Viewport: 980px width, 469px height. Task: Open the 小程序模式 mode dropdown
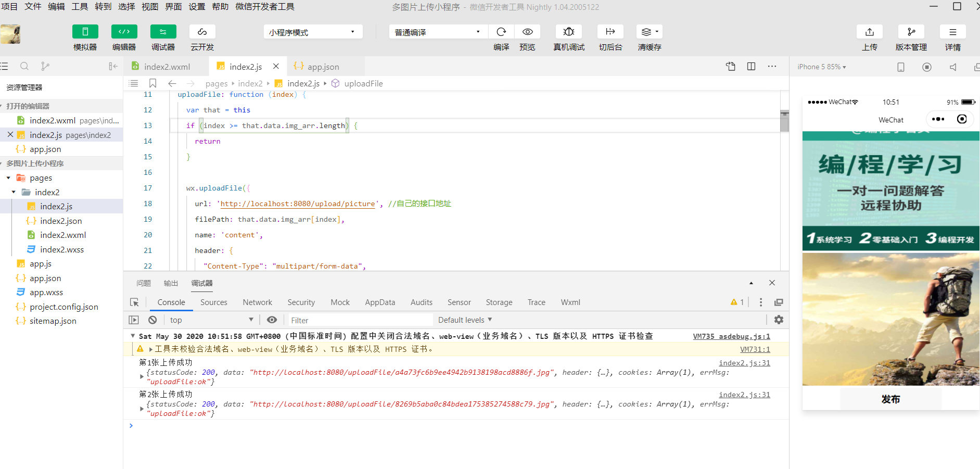[x=313, y=32]
